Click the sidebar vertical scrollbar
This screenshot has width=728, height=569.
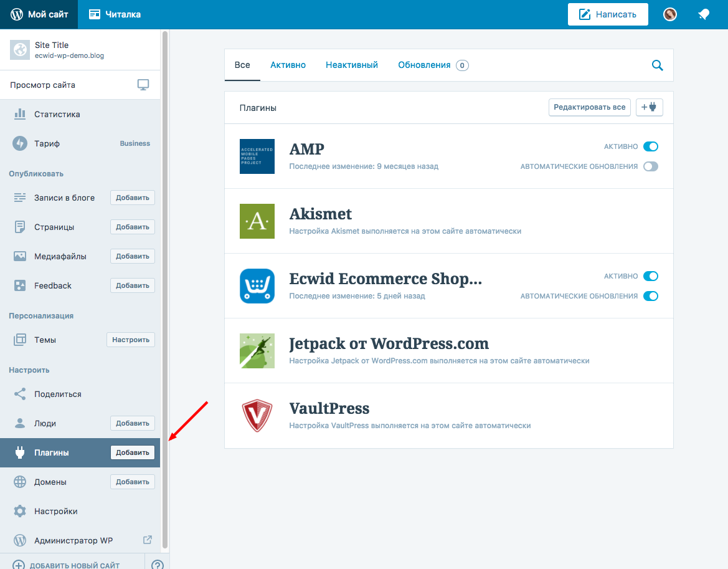164,290
